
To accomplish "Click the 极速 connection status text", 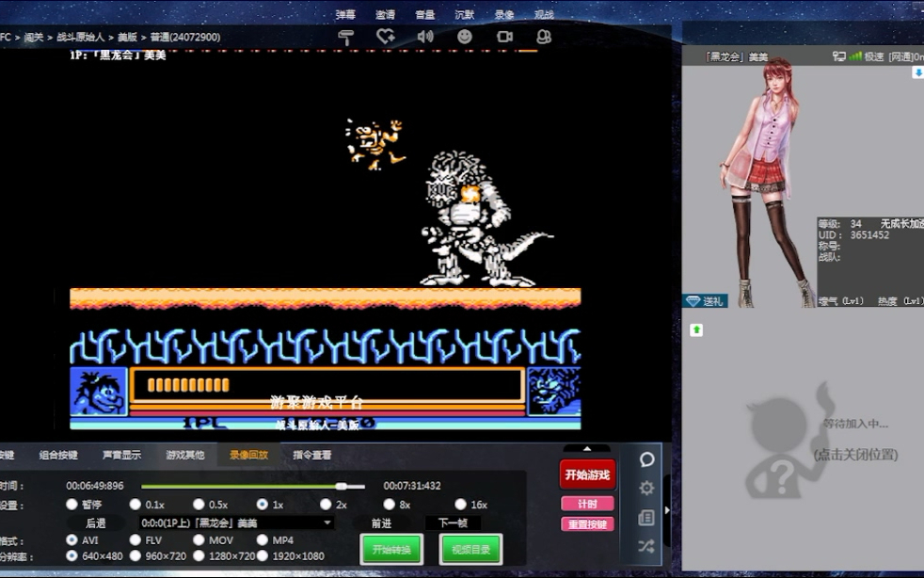I will 874,56.
